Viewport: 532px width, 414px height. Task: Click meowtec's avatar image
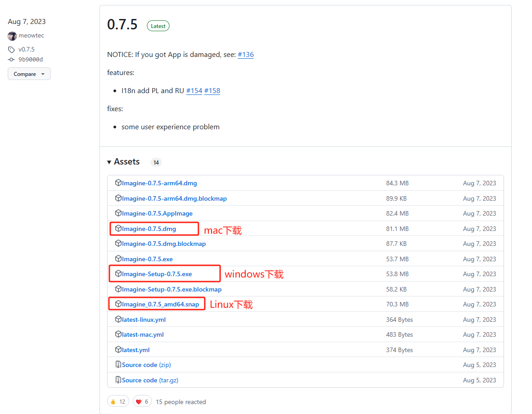click(x=12, y=36)
